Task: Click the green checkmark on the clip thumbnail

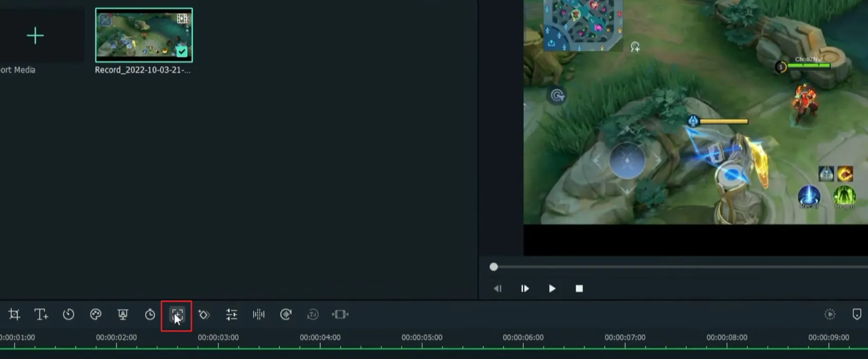Action: [x=181, y=52]
